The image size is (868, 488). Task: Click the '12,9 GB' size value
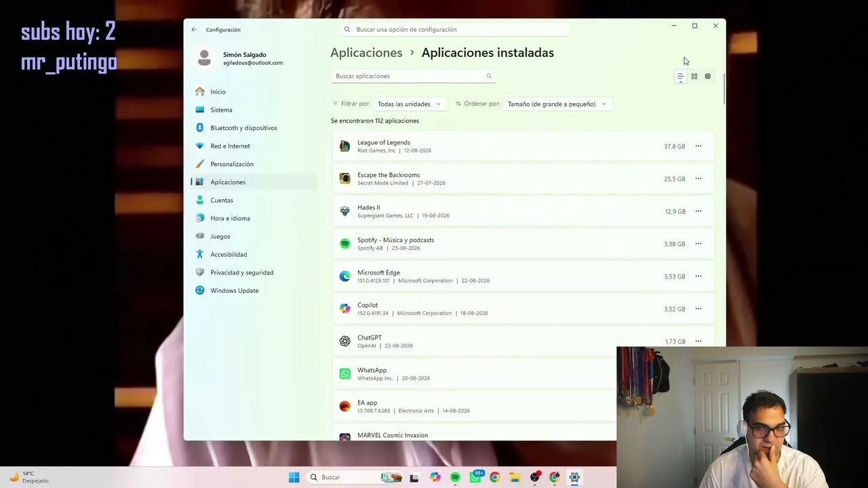coord(675,211)
